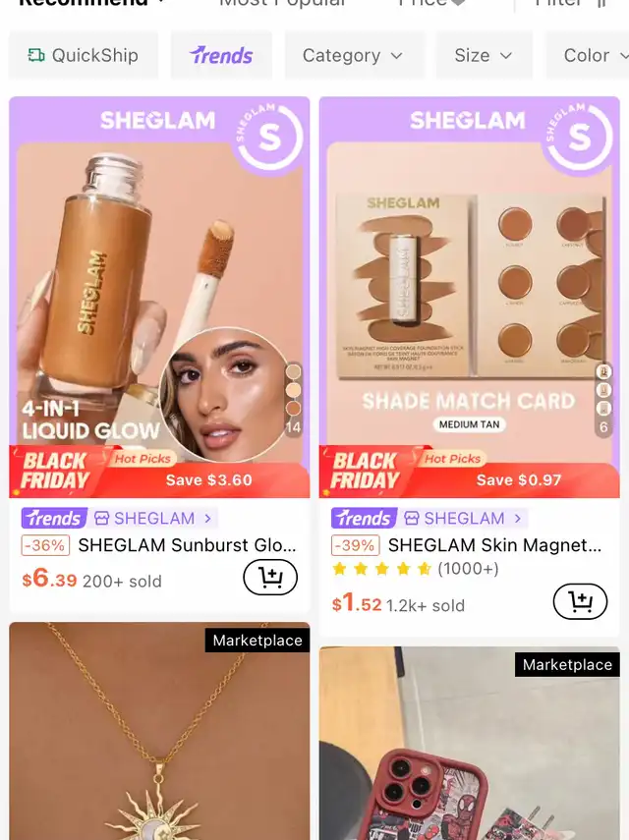Image resolution: width=629 pixels, height=840 pixels.
Task: Open the Shade Match Card product image
Action: pyautogui.click(x=470, y=298)
